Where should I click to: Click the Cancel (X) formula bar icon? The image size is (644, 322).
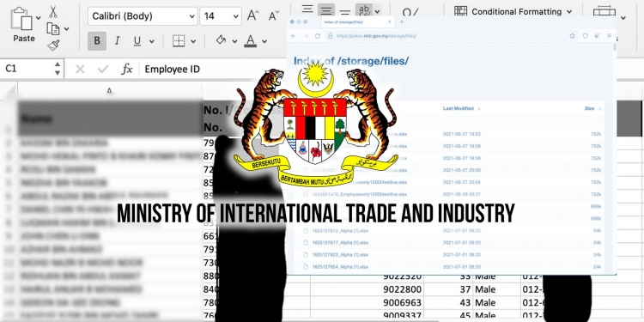[x=80, y=69]
